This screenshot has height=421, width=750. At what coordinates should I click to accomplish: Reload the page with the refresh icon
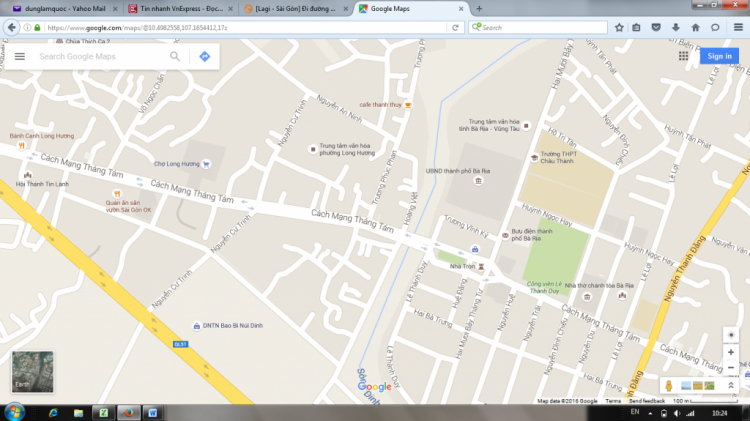(x=455, y=28)
